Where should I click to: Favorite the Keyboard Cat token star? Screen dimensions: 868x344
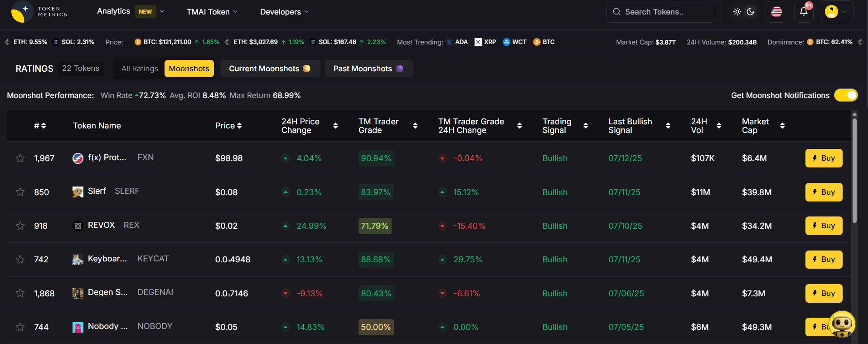(x=20, y=260)
